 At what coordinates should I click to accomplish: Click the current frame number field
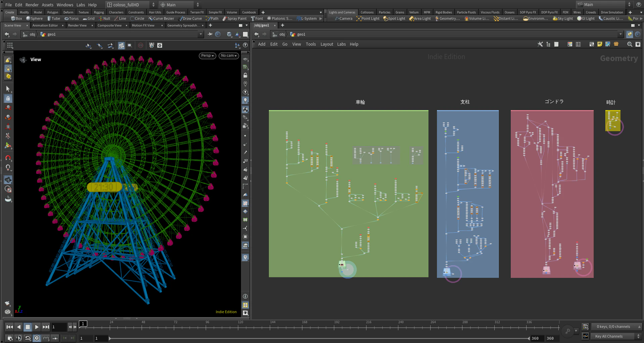coord(59,327)
